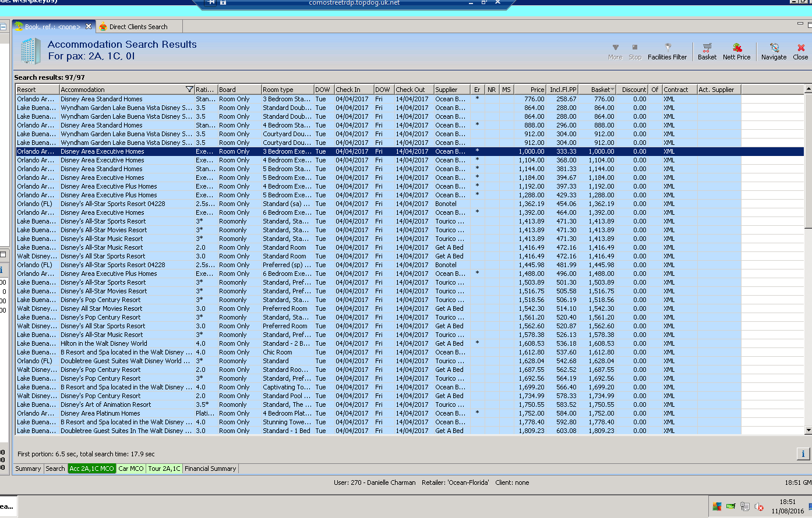Sort by the Room type column header

[288, 90]
